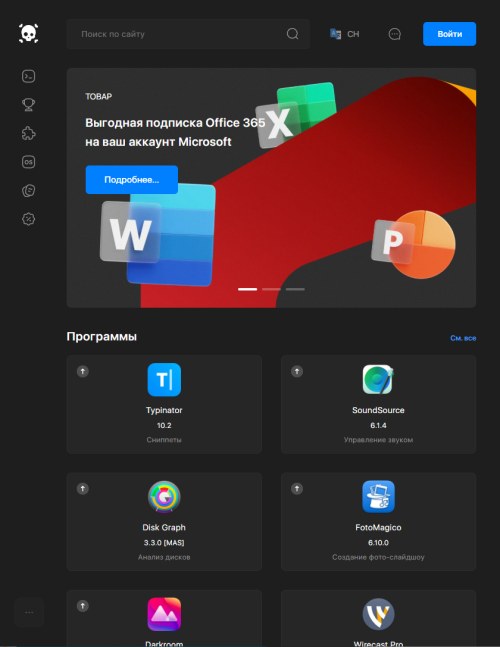Click the "ТОВАР" banner label

(x=99, y=97)
